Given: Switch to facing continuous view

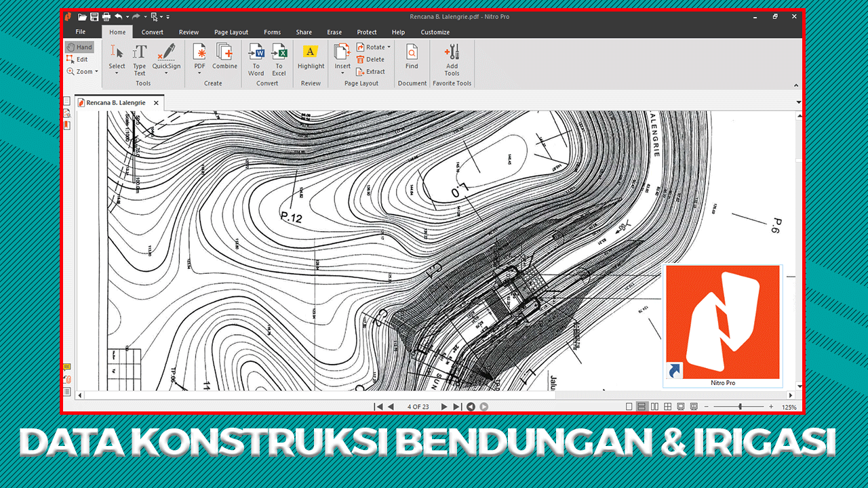Looking at the screenshot, I should (x=668, y=407).
